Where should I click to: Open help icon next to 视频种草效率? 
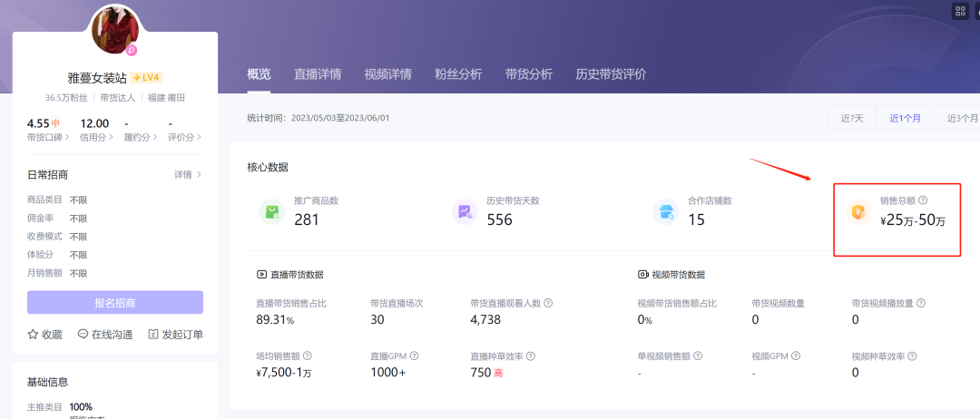912,356
